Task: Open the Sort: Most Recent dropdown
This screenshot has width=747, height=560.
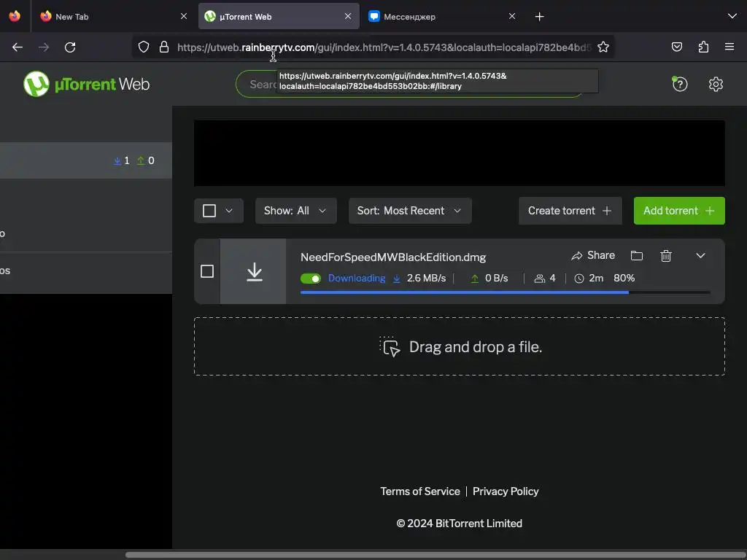Action: click(x=410, y=211)
